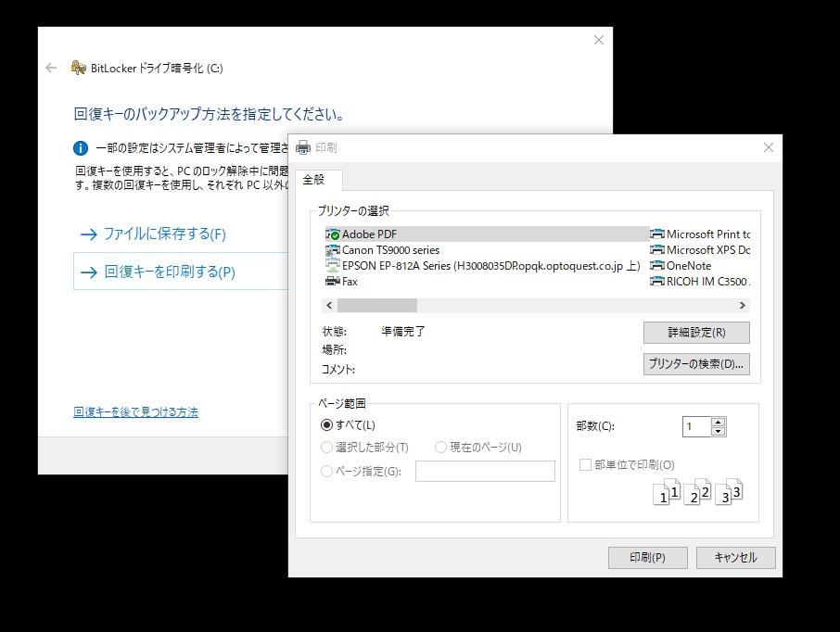The image size is (840, 632).
Task: Toggle the 部単位で印刷(O) checkbox
Action: (x=585, y=464)
